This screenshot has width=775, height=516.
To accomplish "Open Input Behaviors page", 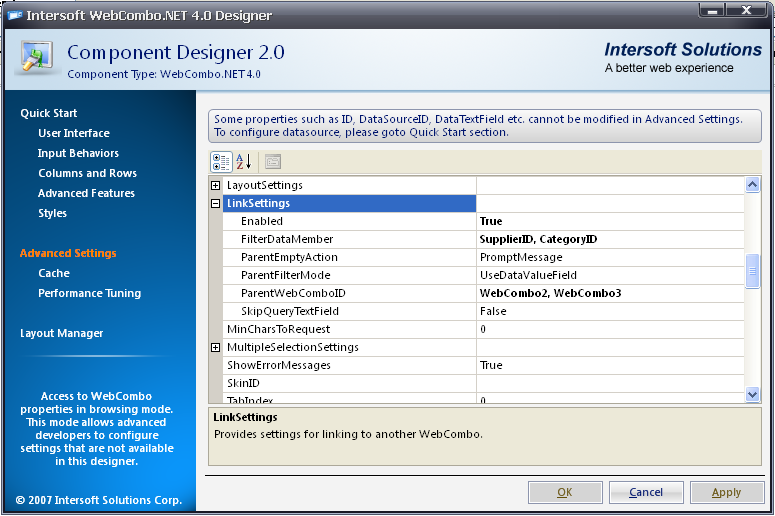I will (78, 153).
